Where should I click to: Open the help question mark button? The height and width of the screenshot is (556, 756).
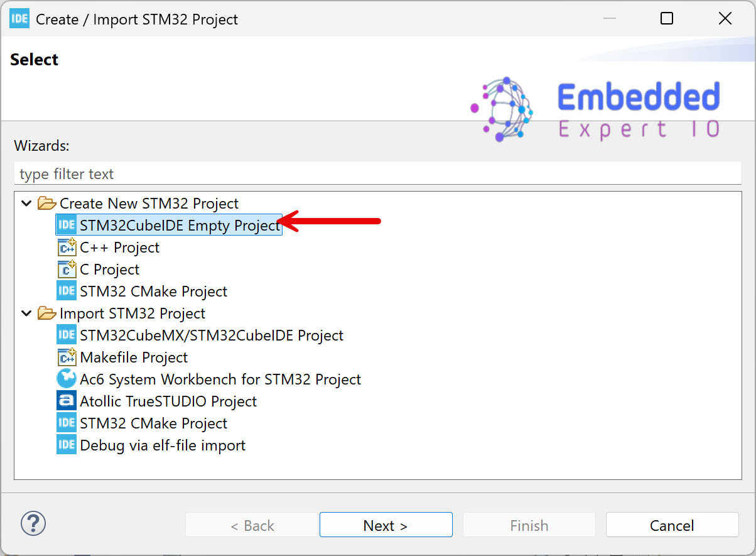[33, 523]
